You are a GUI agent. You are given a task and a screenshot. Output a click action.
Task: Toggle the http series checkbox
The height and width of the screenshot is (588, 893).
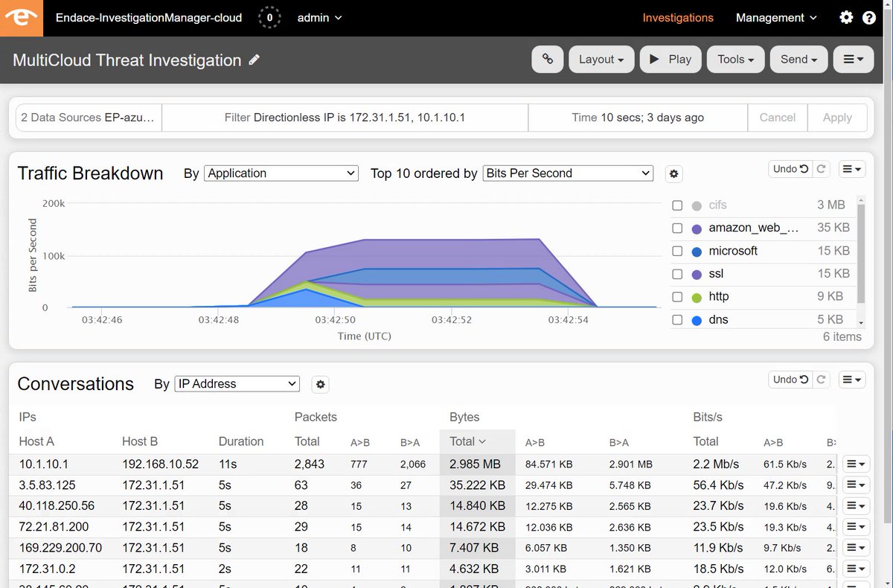(x=677, y=296)
